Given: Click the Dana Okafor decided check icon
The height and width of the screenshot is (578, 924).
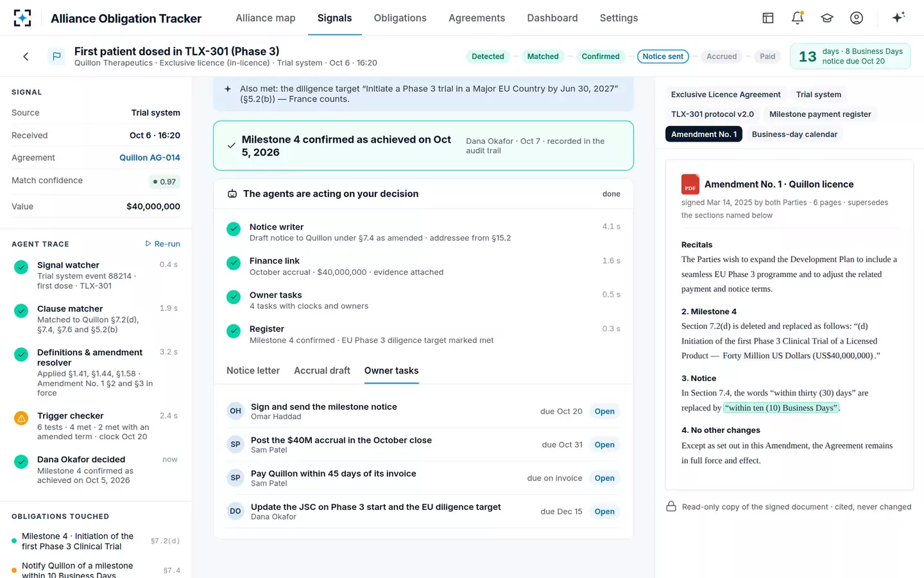Looking at the screenshot, I should (21, 461).
